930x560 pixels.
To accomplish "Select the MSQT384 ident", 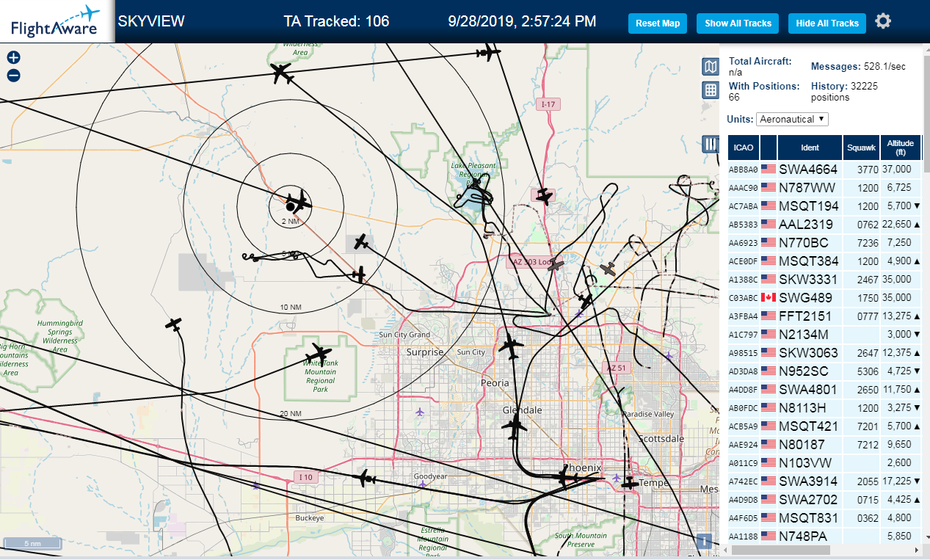I will pyautogui.click(x=808, y=261).
